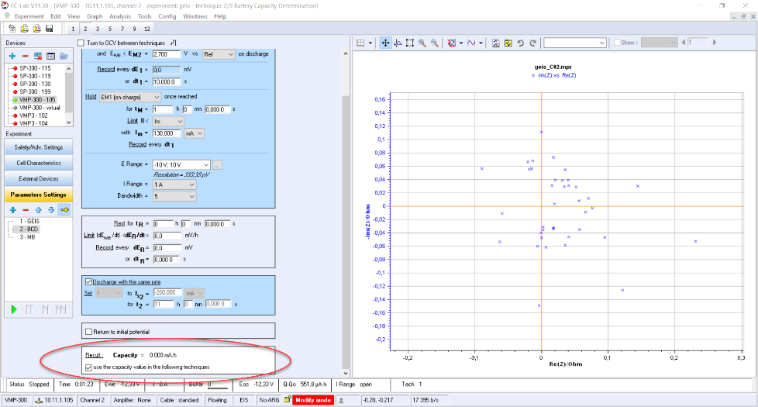Click the next sequence icon
Viewport: 758px width, 407px height.
[x=45, y=309]
